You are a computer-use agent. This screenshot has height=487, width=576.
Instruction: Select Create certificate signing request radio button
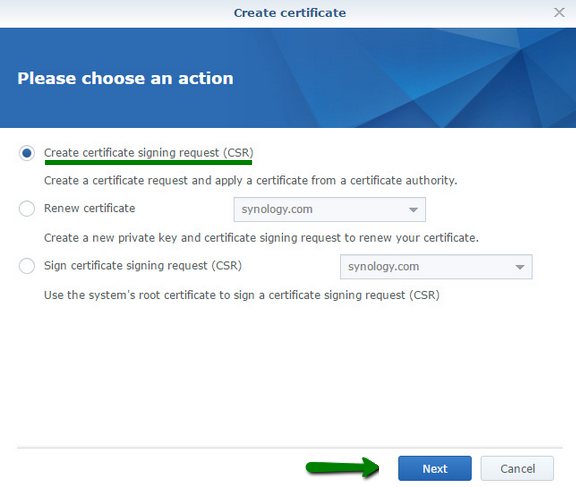coord(27,153)
